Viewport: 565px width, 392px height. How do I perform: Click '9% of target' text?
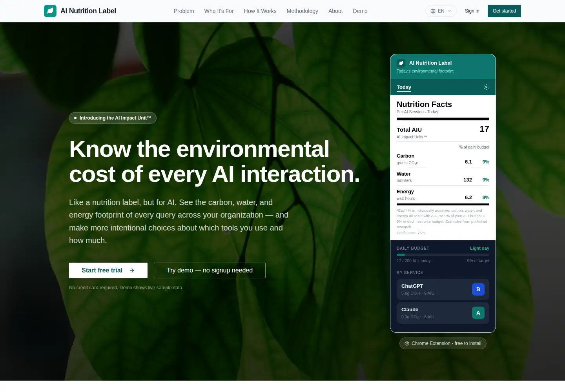pyautogui.click(x=478, y=261)
